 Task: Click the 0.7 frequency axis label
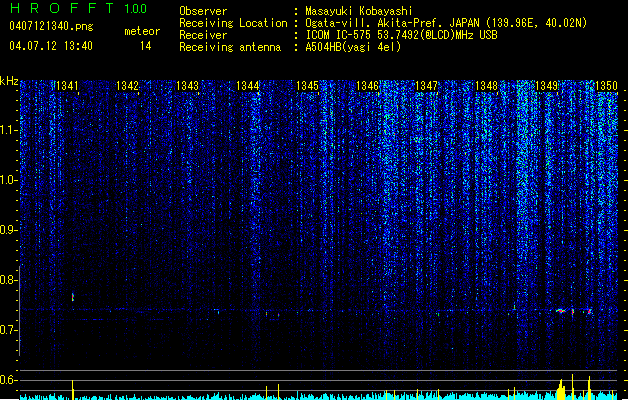tap(9, 330)
